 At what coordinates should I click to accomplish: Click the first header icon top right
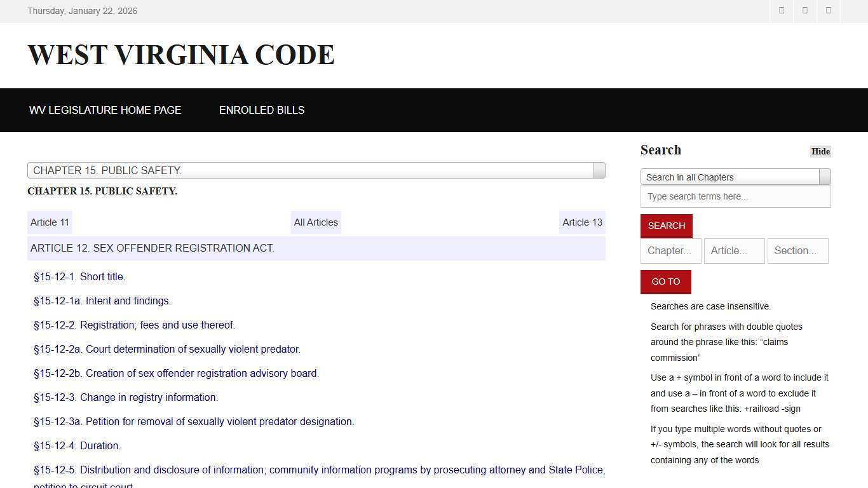(781, 10)
